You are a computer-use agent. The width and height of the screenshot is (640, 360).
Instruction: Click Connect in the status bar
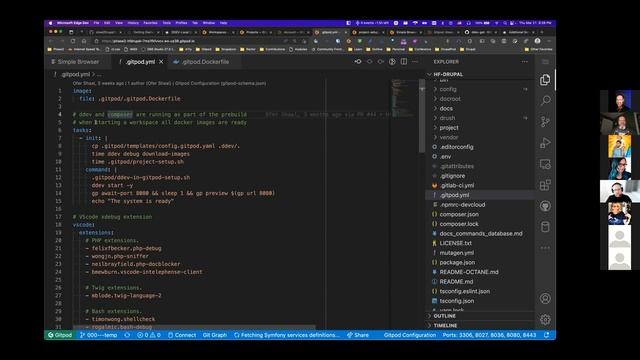[x=182, y=335]
